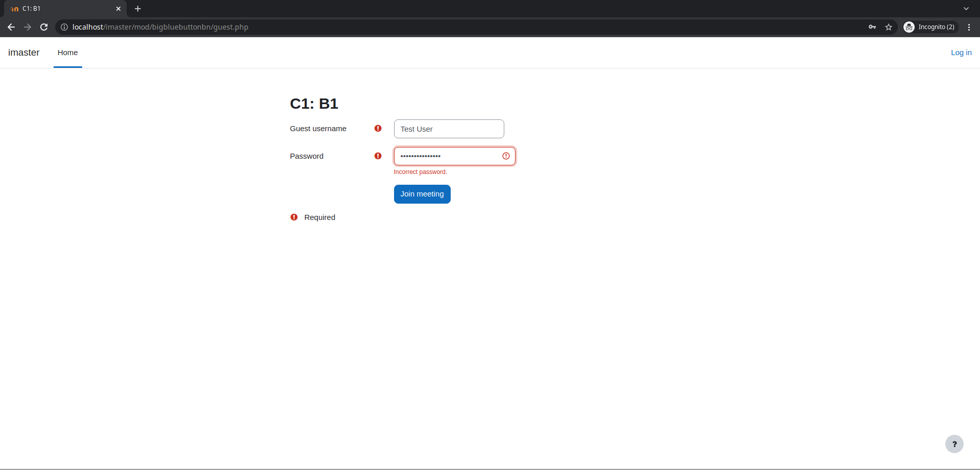980x470 pixels.
Task: Click the required icon beside Guest username
Action: click(x=378, y=129)
